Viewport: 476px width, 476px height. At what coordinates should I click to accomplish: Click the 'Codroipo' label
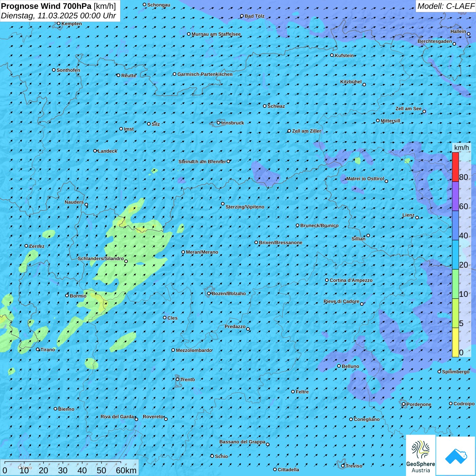pos(464,404)
